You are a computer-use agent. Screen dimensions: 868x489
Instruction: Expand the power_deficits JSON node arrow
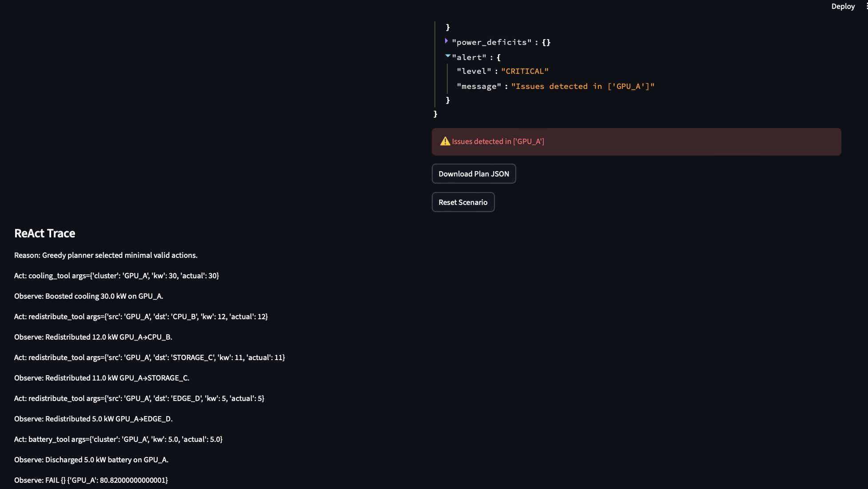pos(446,41)
